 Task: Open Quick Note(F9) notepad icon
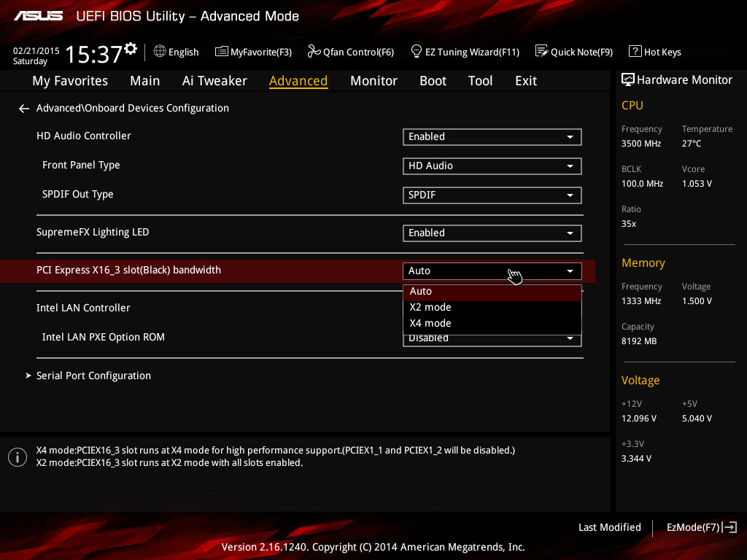click(x=542, y=51)
